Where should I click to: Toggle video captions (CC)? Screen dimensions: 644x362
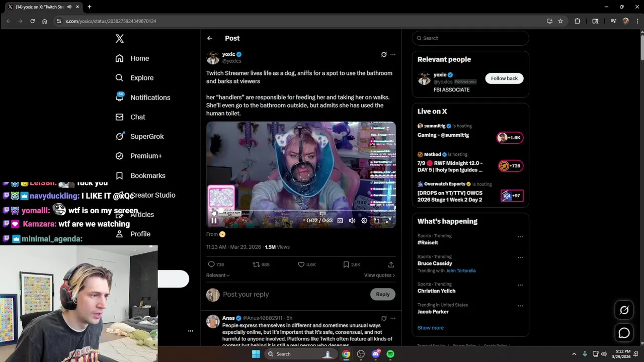(x=340, y=221)
